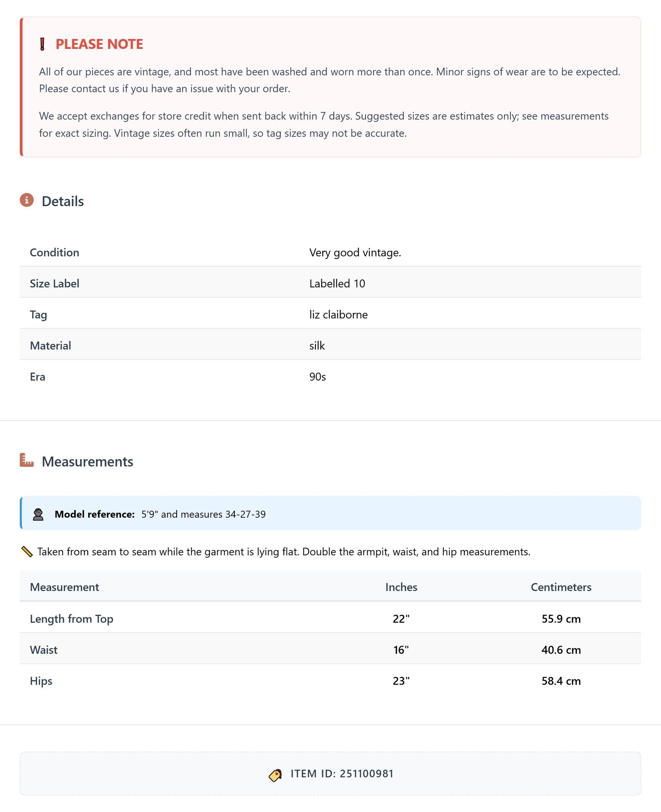Click the model reference person icon
This screenshot has height=812, width=661.
coord(38,514)
